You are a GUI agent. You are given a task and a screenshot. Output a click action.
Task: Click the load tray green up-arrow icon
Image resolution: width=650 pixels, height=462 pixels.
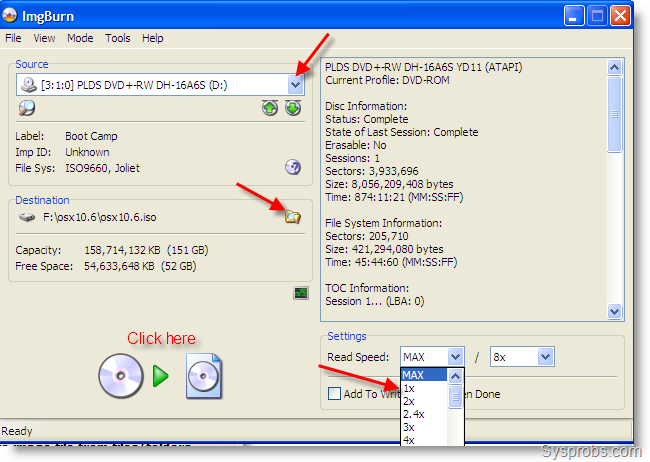270,108
